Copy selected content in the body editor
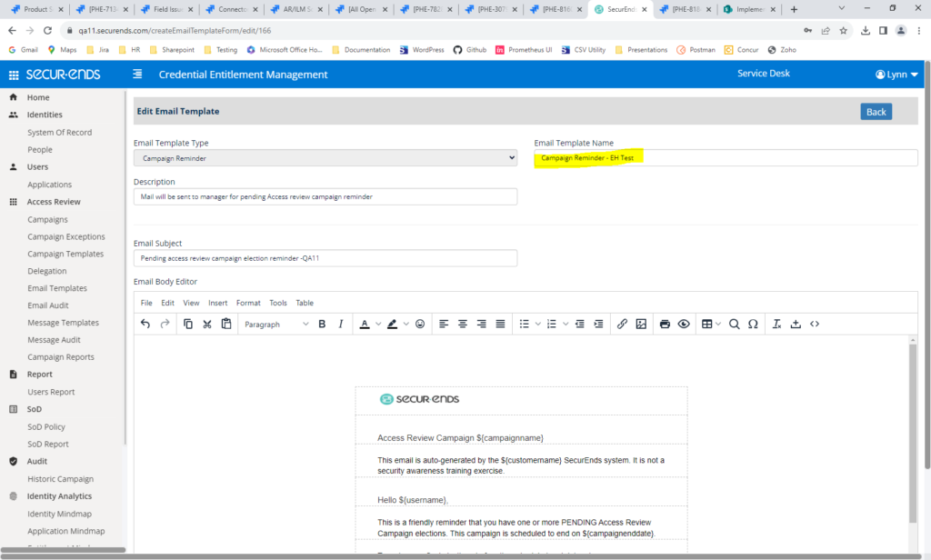Image resolution: width=931 pixels, height=560 pixels. pos(188,324)
